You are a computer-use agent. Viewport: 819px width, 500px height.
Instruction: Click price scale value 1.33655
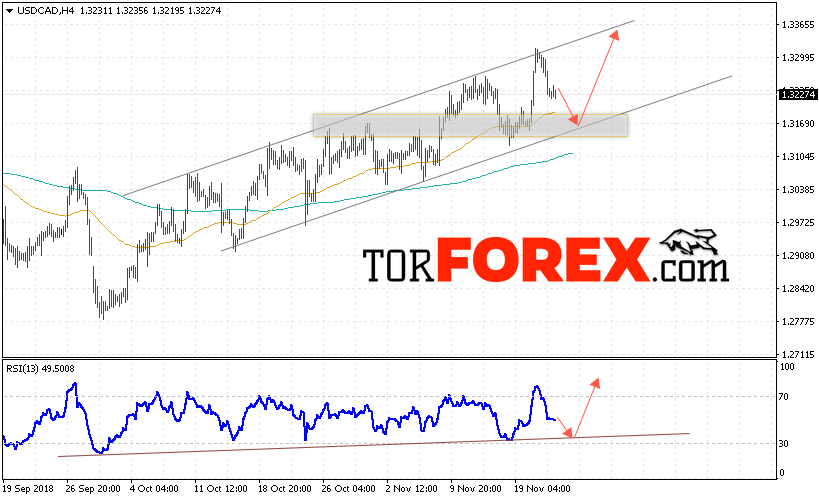(798, 25)
